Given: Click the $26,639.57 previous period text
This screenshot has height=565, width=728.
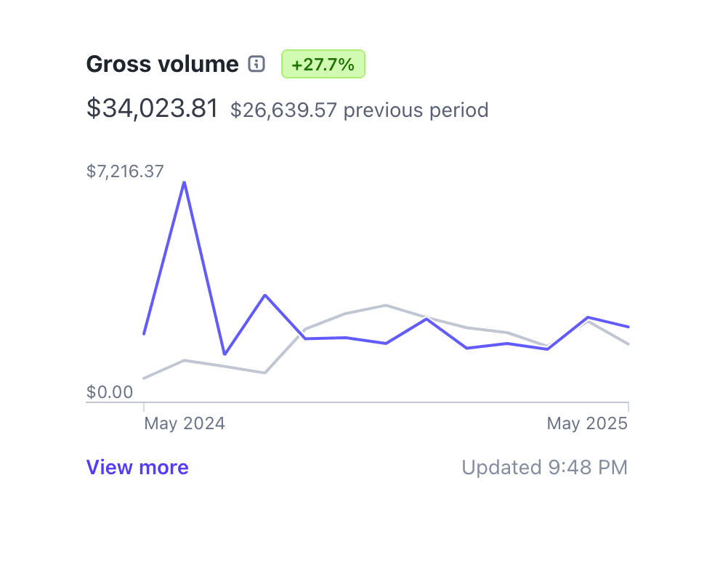Looking at the screenshot, I should coord(360,110).
